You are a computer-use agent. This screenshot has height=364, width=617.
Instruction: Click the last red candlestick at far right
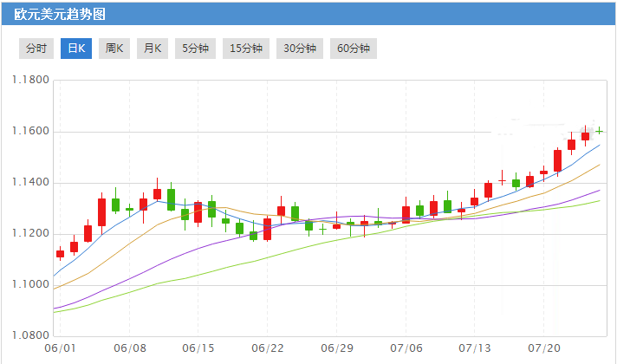[x=585, y=135]
